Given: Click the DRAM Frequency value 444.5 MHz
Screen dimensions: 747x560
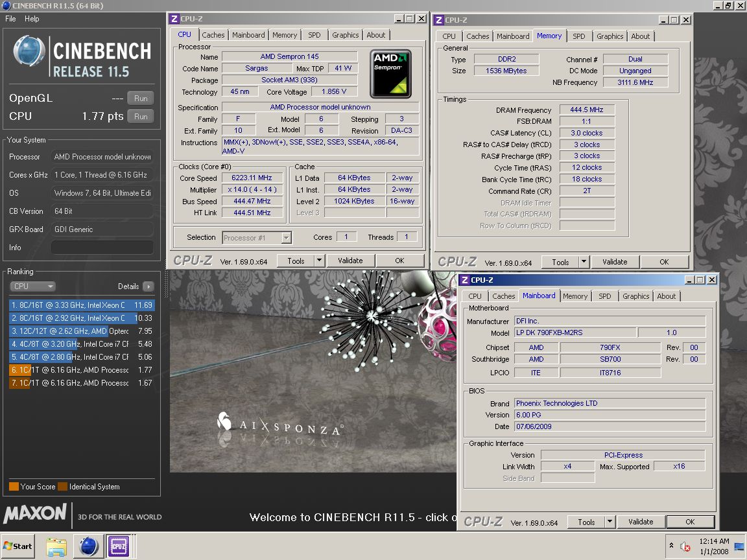Looking at the screenshot, I should click(x=587, y=110).
